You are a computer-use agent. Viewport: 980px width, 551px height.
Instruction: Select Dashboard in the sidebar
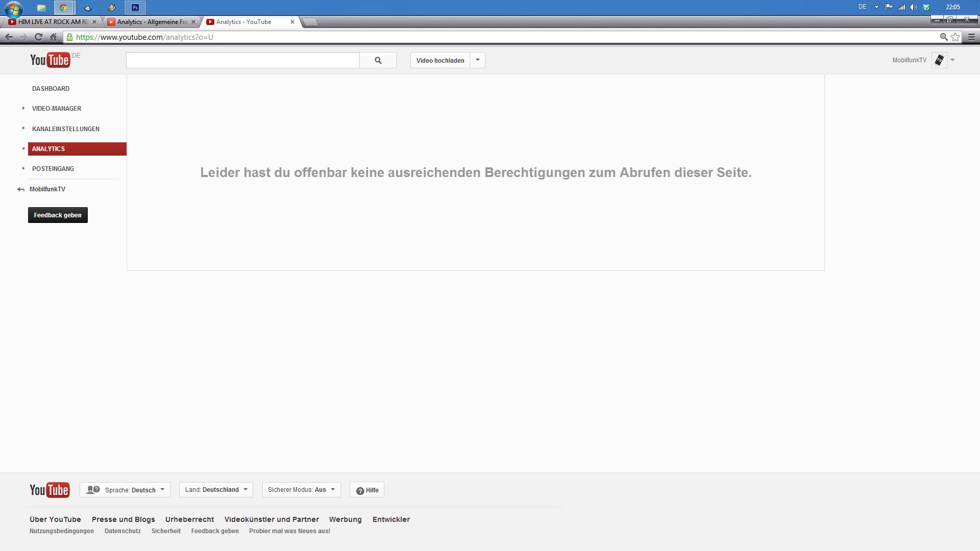click(51, 89)
